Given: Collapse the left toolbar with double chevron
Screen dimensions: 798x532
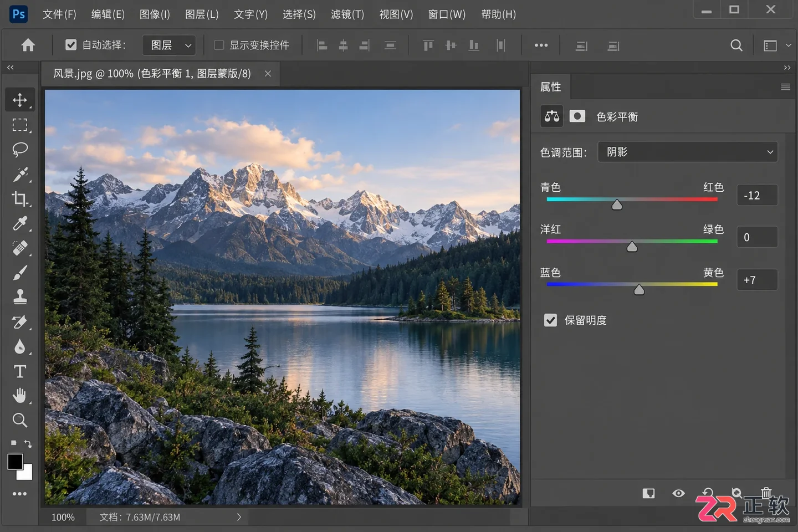Looking at the screenshot, I should click(x=11, y=68).
